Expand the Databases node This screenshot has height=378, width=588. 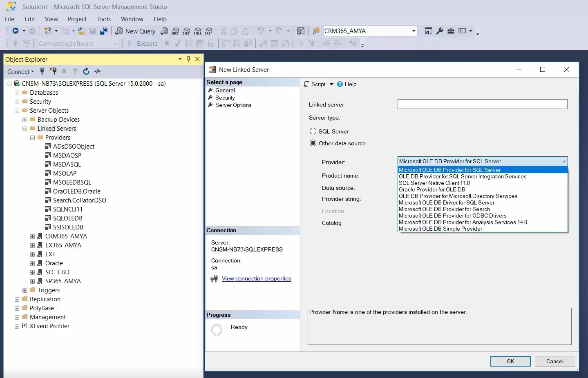pyautogui.click(x=17, y=93)
